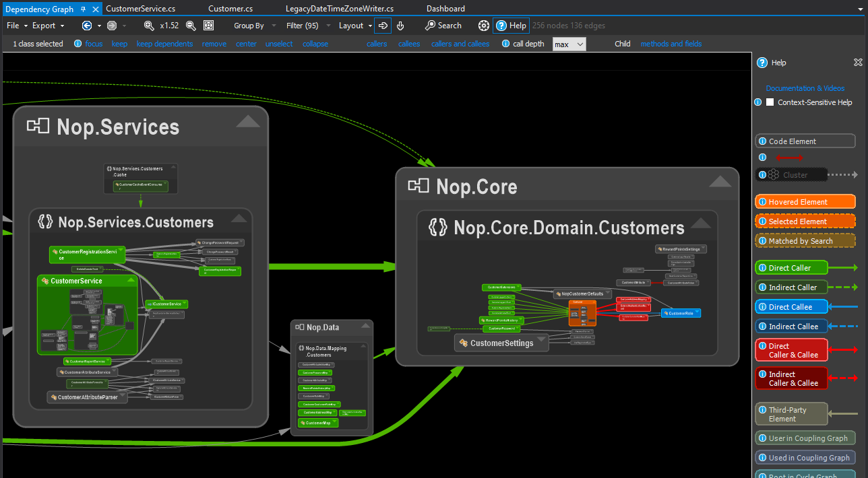Click the back navigation arrow icon
The image size is (868, 478).
pos(87,26)
